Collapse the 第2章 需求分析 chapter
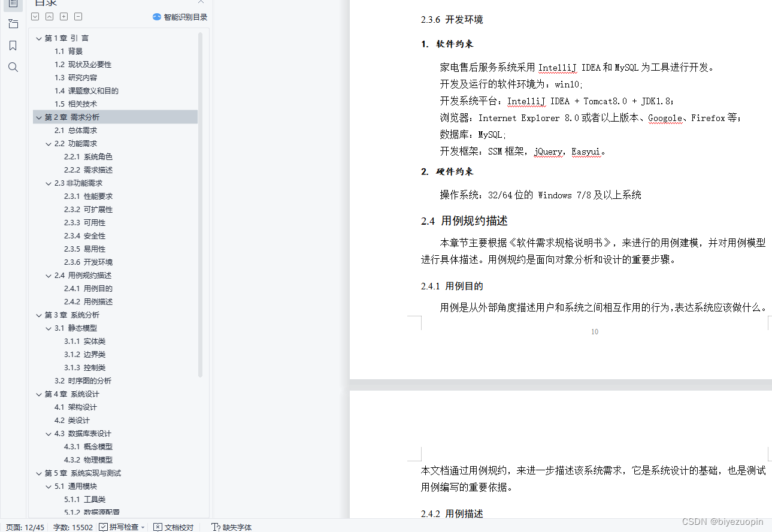This screenshot has height=532, width=772. pyautogui.click(x=38, y=117)
